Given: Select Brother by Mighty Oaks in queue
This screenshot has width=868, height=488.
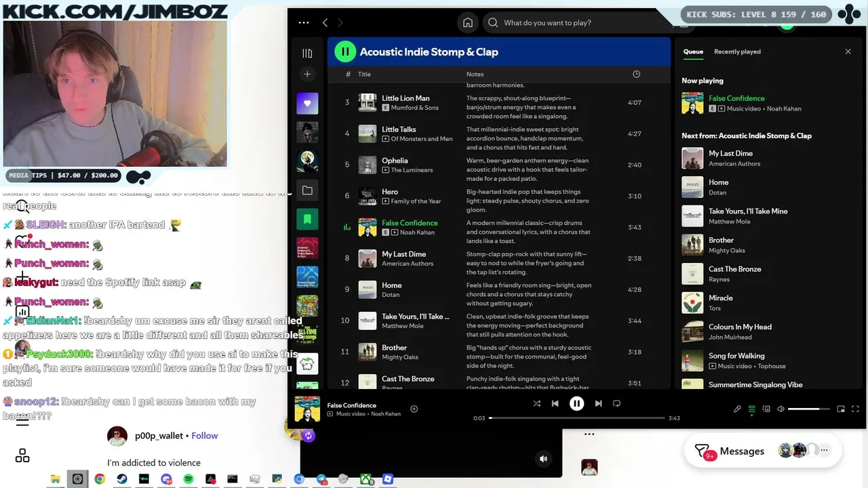Looking at the screenshot, I should click(x=766, y=245).
